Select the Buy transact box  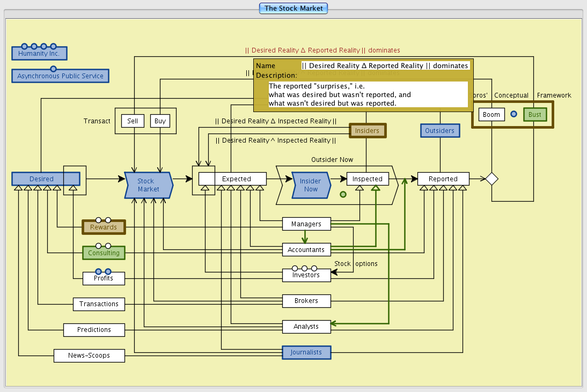tap(160, 121)
